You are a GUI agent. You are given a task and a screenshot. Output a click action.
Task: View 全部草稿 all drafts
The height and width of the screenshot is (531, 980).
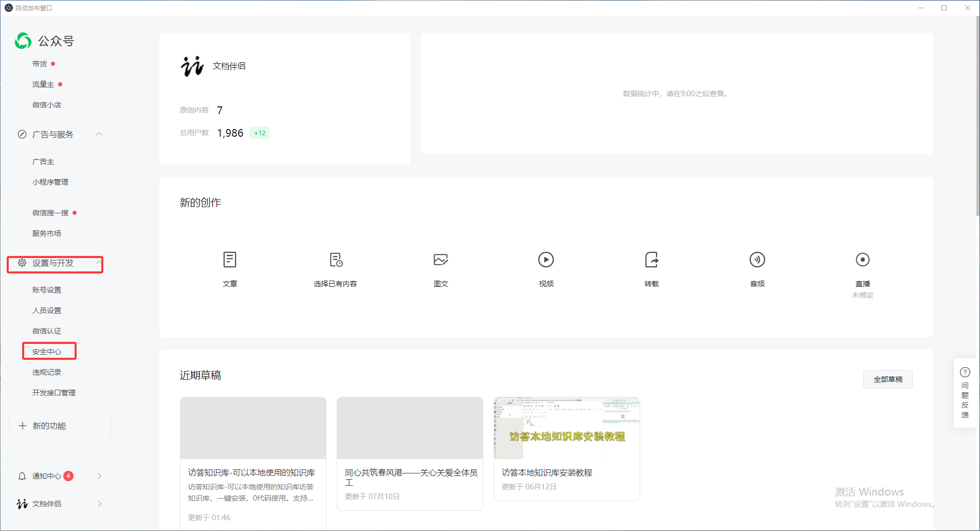point(887,379)
